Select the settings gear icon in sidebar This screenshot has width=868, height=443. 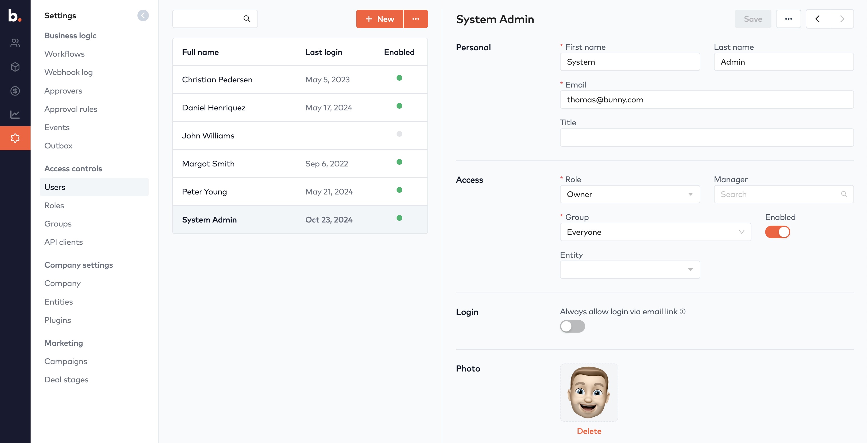(15, 138)
